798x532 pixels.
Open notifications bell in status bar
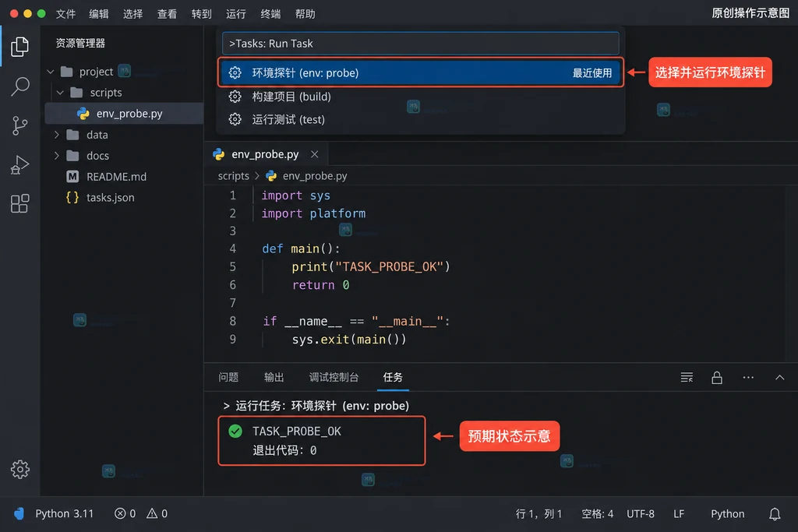click(x=775, y=513)
